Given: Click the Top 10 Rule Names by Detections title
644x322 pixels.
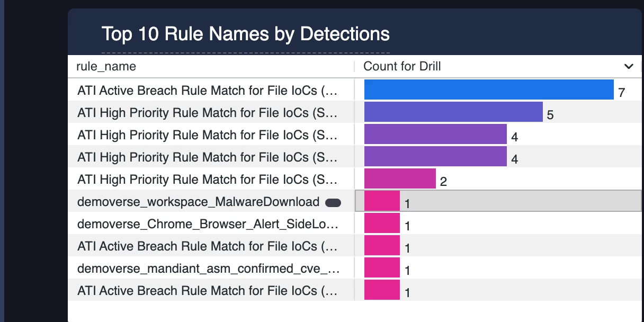Looking at the screenshot, I should pos(246,34).
